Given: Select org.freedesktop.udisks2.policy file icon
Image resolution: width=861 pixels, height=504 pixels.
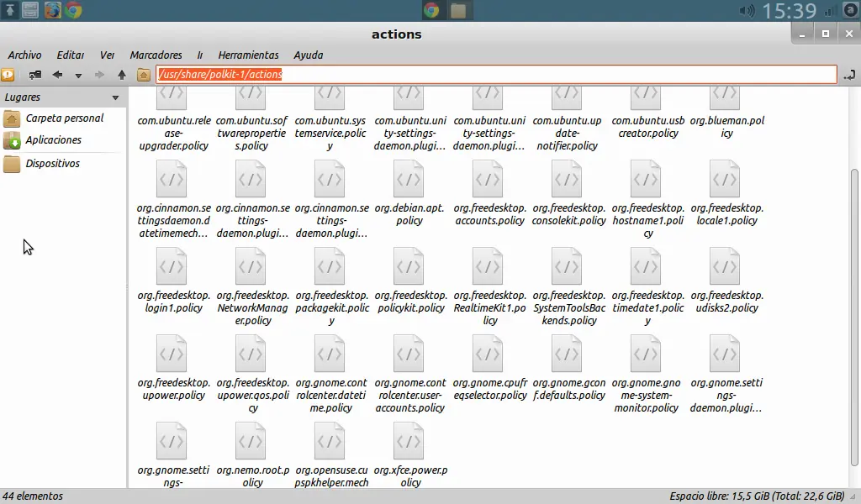Looking at the screenshot, I should click(x=725, y=266).
